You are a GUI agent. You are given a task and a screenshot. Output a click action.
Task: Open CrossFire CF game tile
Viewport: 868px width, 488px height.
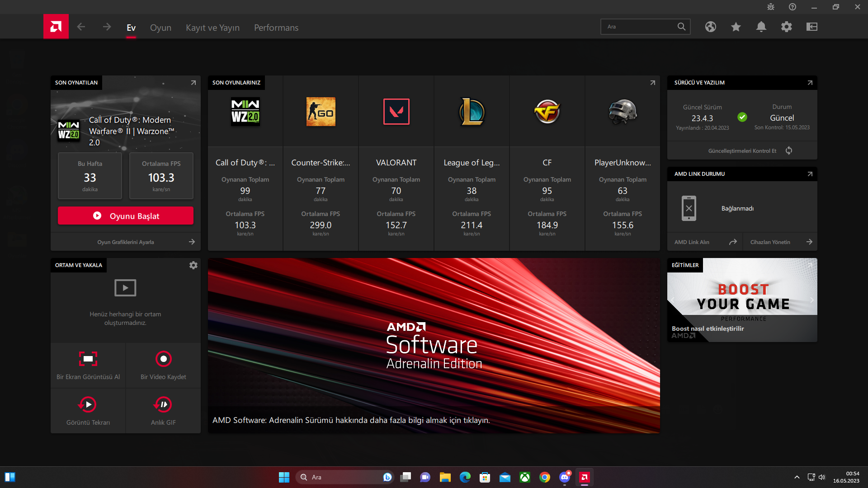(547, 163)
